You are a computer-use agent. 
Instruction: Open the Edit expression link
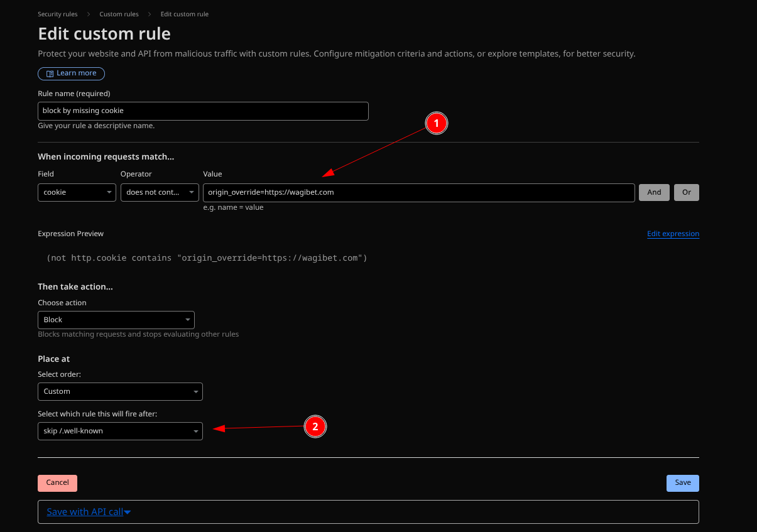[673, 234]
